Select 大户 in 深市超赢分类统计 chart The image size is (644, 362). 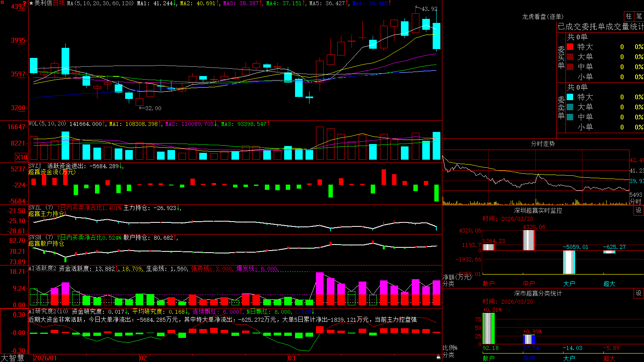(x=569, y=358)
